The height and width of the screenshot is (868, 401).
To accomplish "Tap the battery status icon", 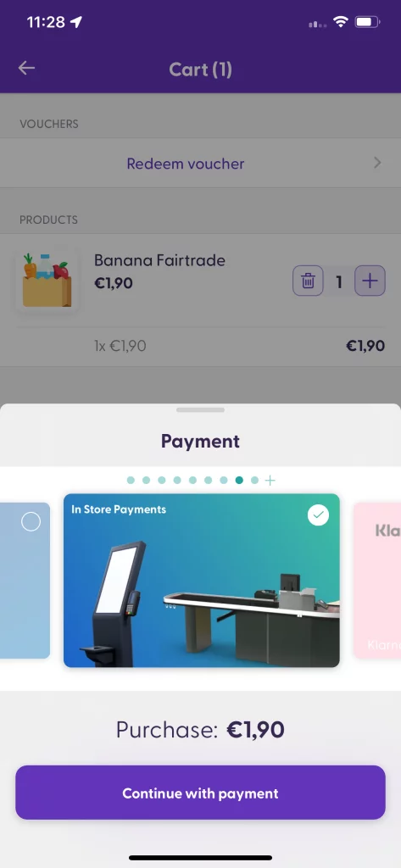I will pos(367,22).
